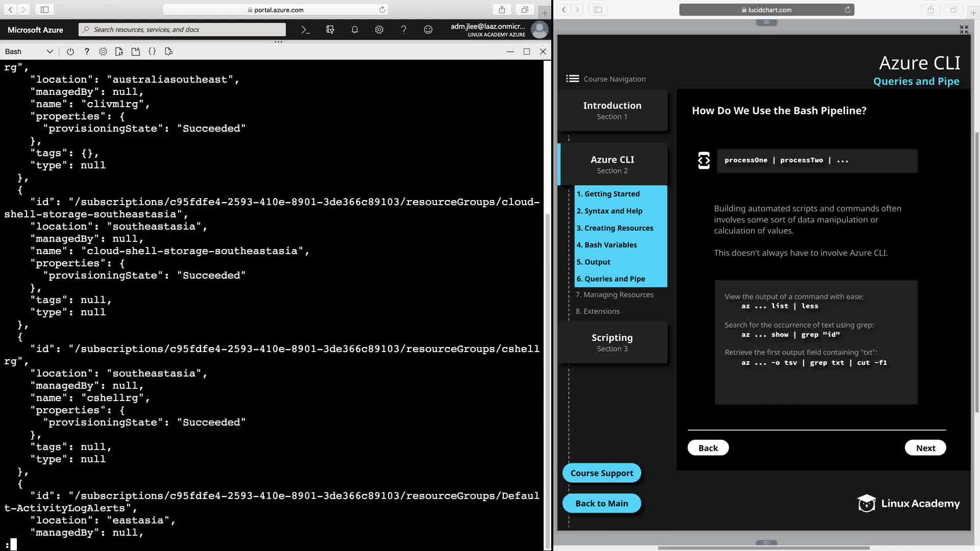980x551 pixels.
Task: Show Azure notifications bell
Action: pyautogui.click(x=354, y=30)
